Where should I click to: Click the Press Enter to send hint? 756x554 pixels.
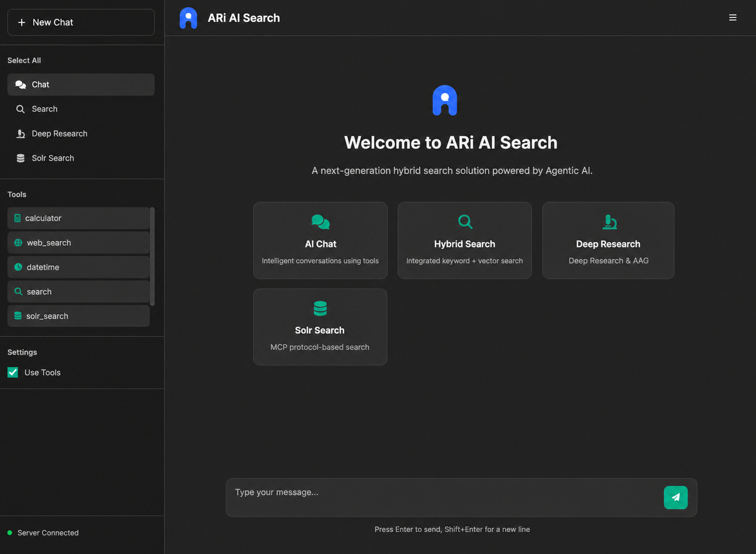click(452, 530)
